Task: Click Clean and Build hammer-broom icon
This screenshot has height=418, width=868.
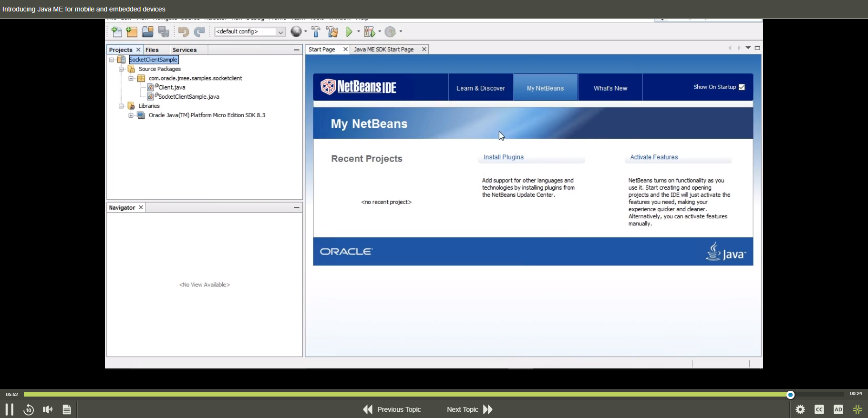Action: click(x=332, y=32)
